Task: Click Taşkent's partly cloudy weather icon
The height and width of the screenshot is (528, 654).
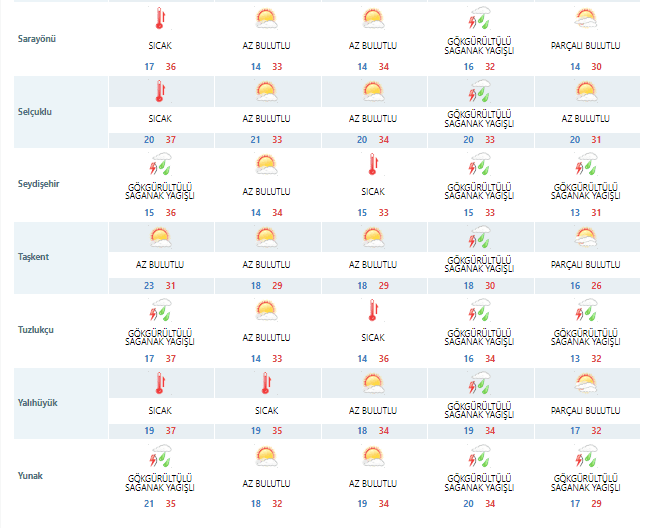Action: pyautogui.click(x=586, y=237)
